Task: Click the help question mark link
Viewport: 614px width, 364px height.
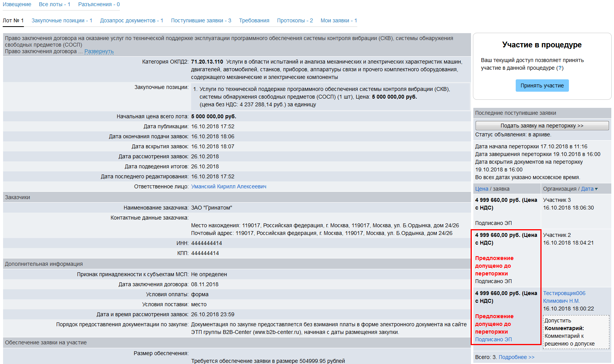Action: 560,68
